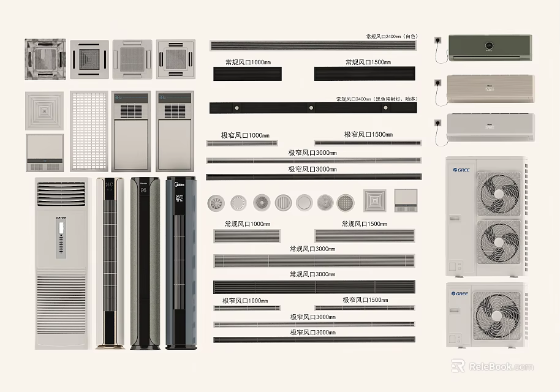560x392 pixels.
Task: Click 常规风口1000mm label above light grey grille
Action: 247,224
